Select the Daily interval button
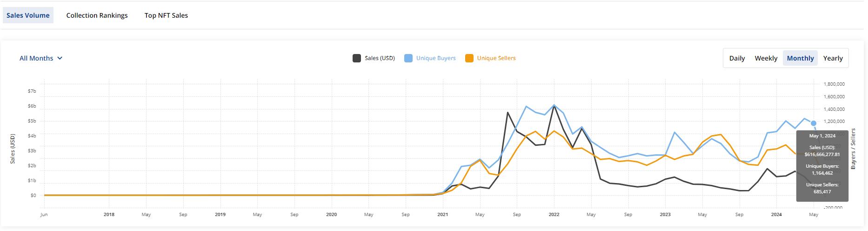Viewport: 868px width, 231px height. click(737, 58)
